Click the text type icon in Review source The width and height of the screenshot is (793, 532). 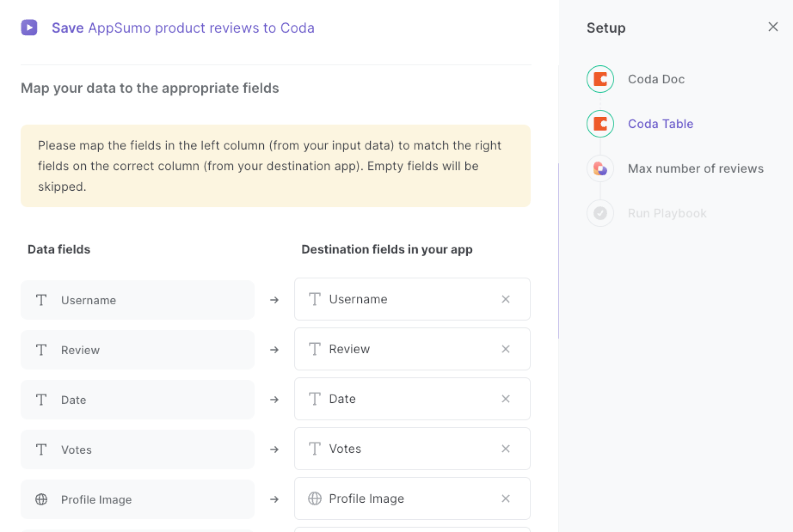[x=41, y=350]
